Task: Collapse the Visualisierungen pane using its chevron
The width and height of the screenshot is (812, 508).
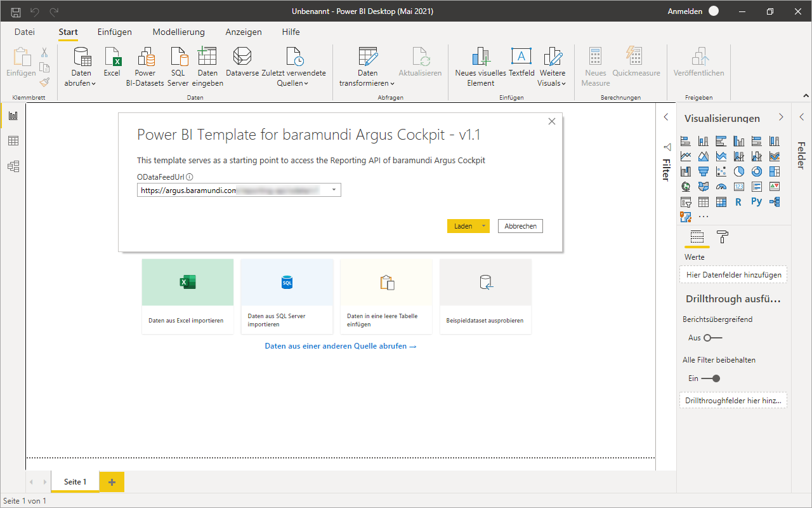Action: [x=781, y=117]
